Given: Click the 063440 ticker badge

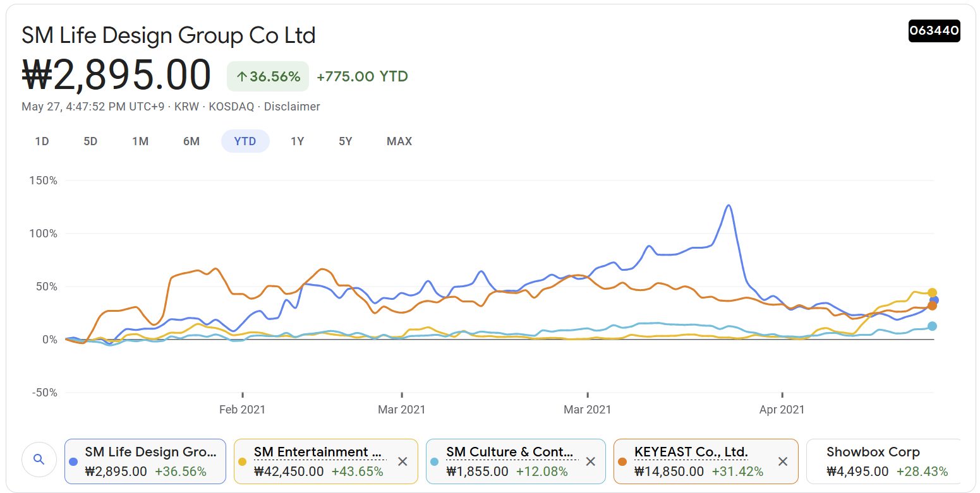Looking at the screenshot, I should click(x=934, y=31).
